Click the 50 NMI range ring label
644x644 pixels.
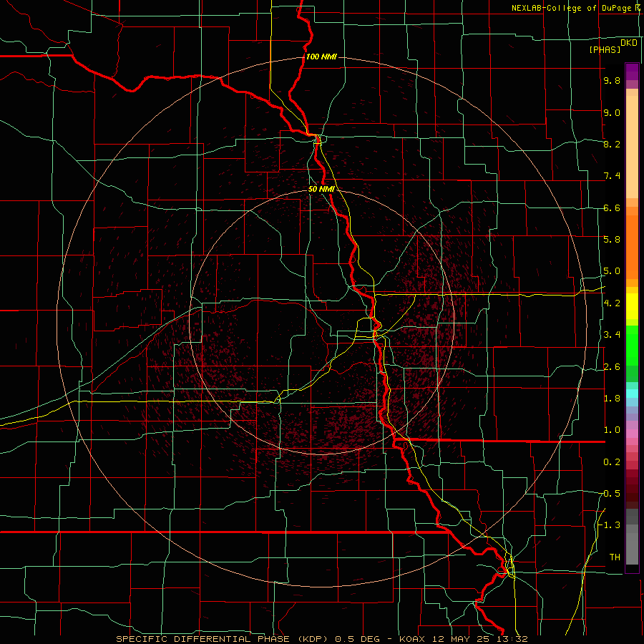point(321,189)
